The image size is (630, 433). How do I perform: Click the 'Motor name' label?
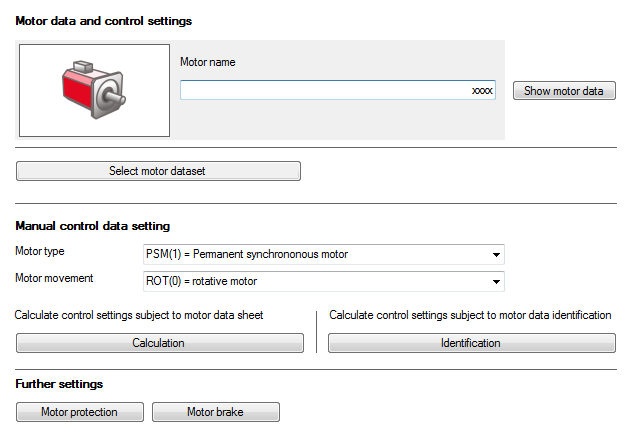coord(207,62)
